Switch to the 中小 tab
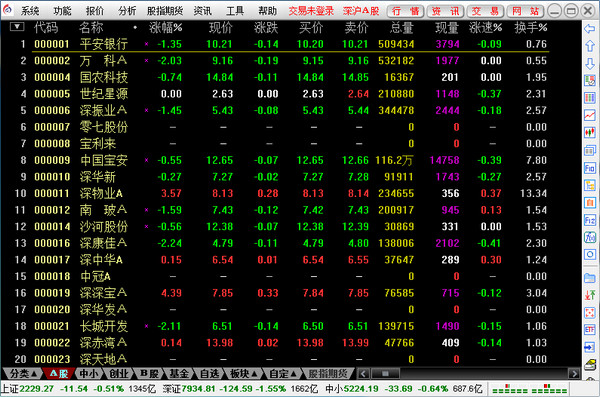Viewport: 600px width, 397px height. tap(88, 373)
